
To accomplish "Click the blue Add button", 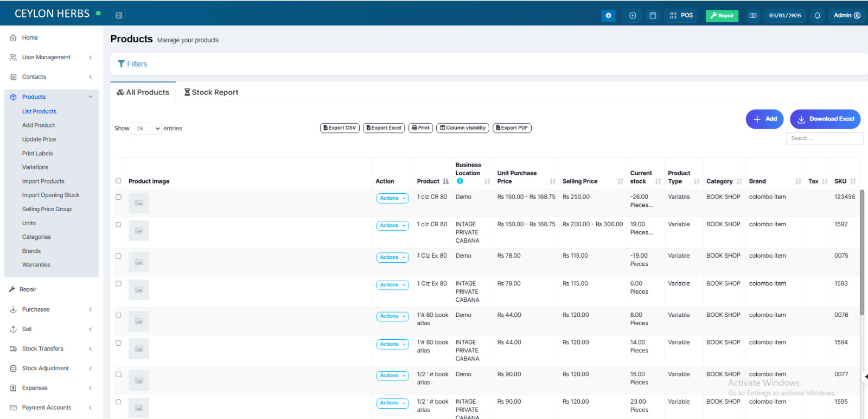I will pyautogui.click(x=765, y=119).
